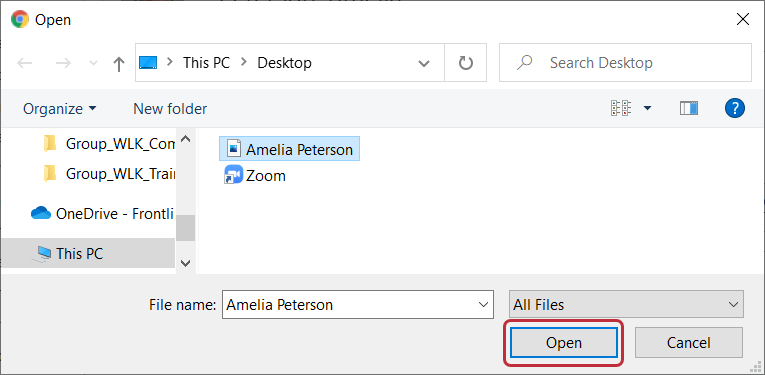Click the Cancel button
The image size is (765, 375).
689,343
